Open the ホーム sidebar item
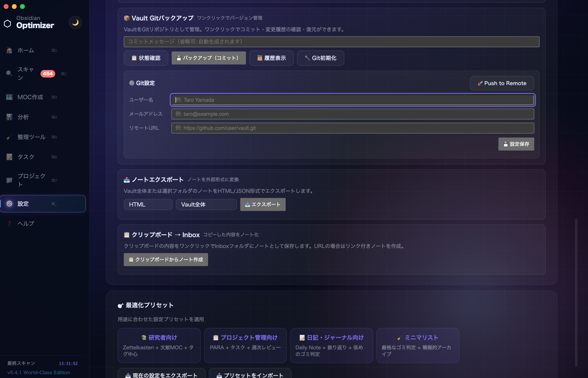This screenshot has height=378, width=588. point(43,50)
